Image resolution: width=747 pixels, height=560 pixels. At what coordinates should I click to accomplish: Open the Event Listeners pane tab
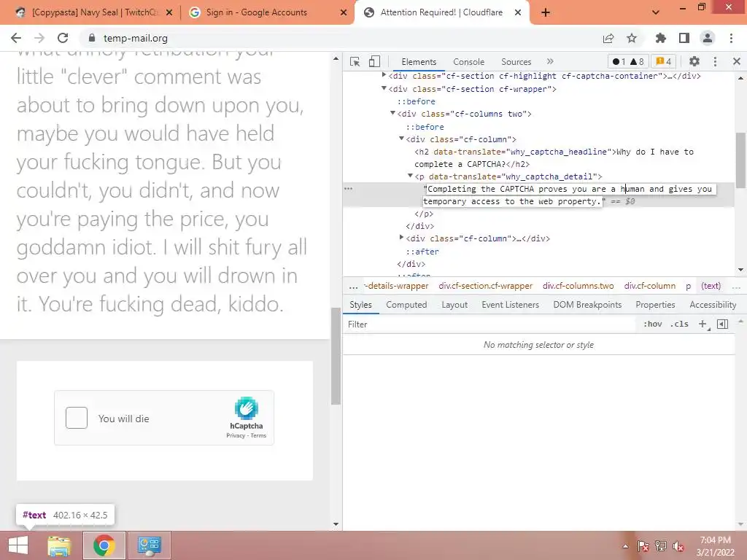510,305
